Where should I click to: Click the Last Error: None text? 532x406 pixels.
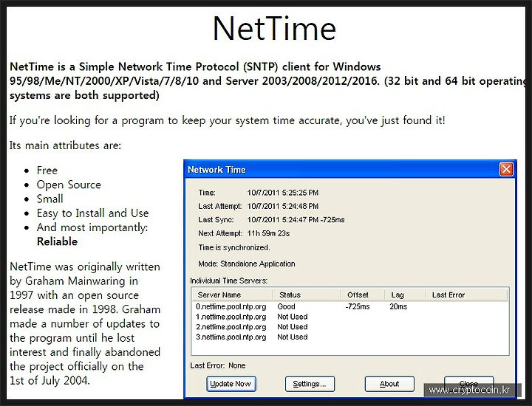[218, 365]
